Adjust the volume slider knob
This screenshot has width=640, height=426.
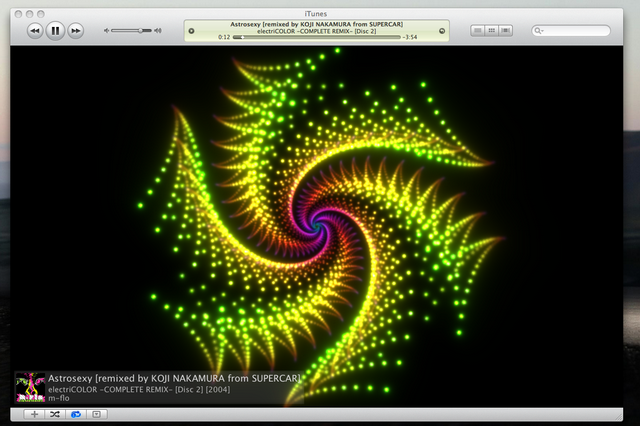(140, 31)
